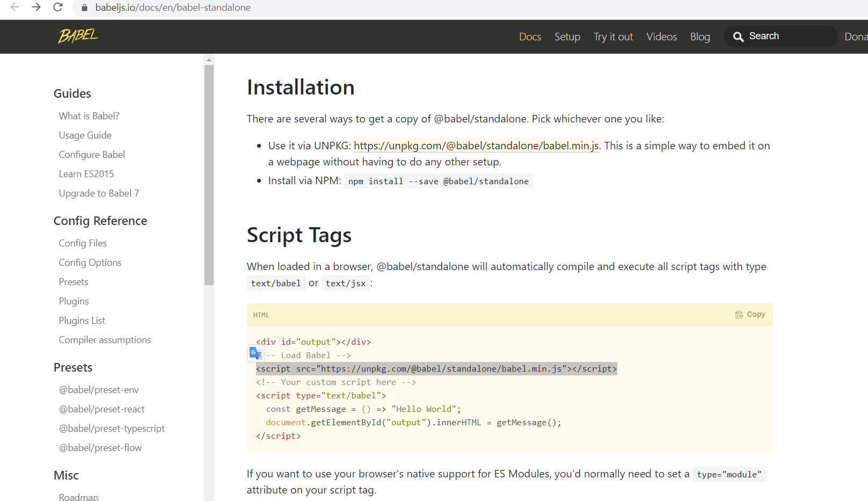Open the Plugins List page

click(82, 321)
